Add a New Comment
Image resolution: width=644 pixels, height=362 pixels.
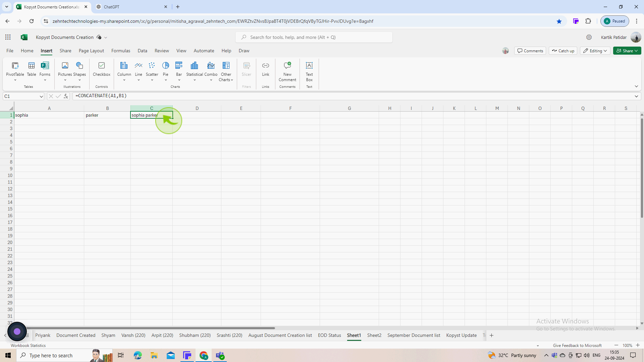tap(287, 71)
